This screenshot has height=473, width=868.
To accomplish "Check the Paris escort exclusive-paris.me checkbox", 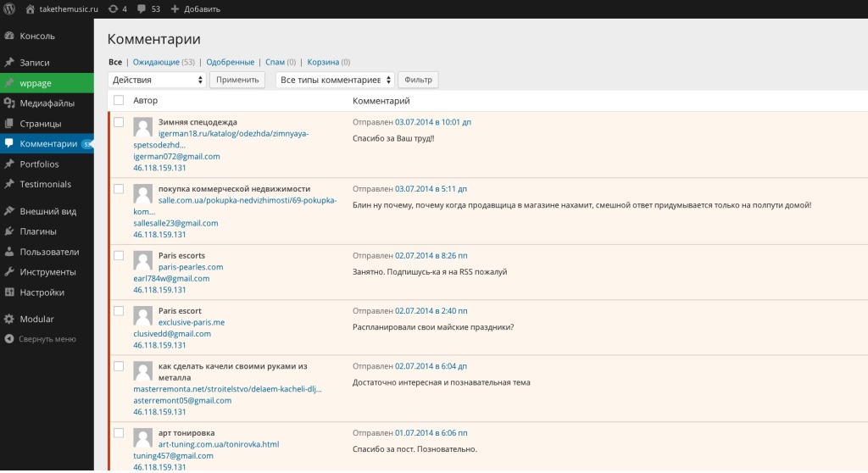I will [119, 311].
